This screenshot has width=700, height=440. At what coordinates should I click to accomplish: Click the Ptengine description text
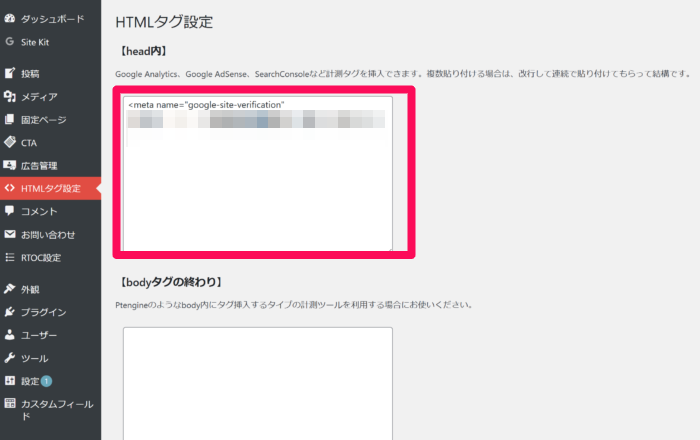click(294, 305)
